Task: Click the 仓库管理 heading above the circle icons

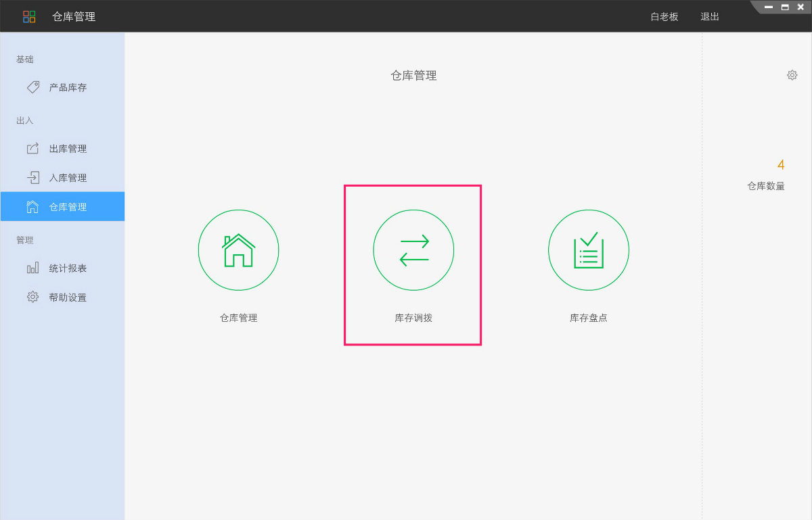Action: coord(413,76)
